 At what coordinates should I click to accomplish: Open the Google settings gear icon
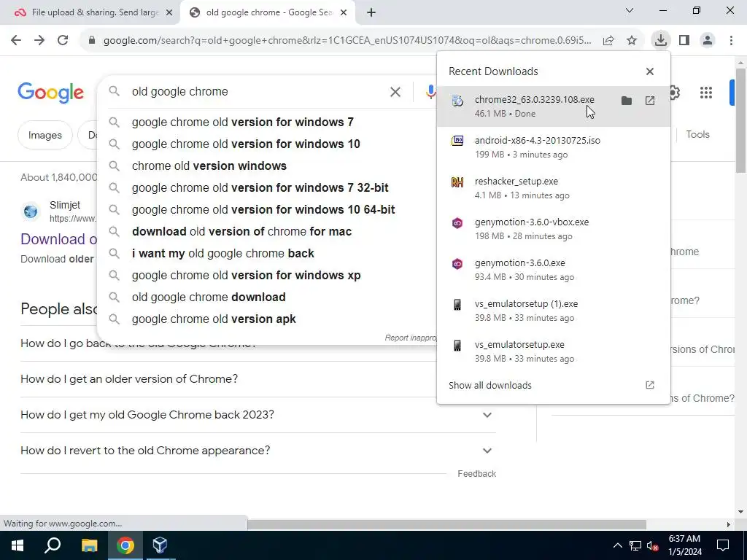coord(675,93)
